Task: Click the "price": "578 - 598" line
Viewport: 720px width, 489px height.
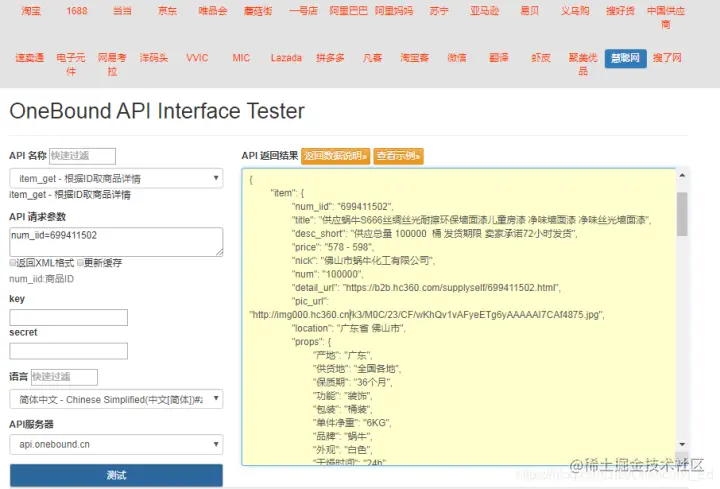Action: coord(333,247)
